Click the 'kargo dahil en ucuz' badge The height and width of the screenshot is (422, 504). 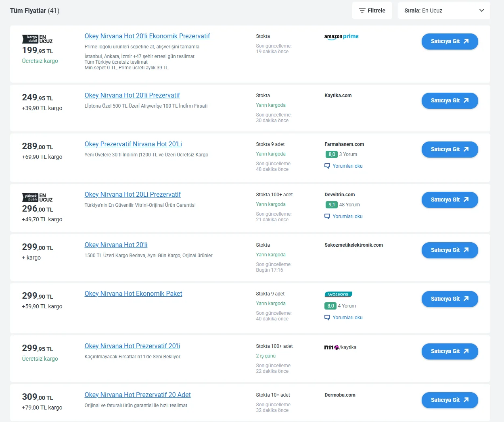[x=37, y=39]
